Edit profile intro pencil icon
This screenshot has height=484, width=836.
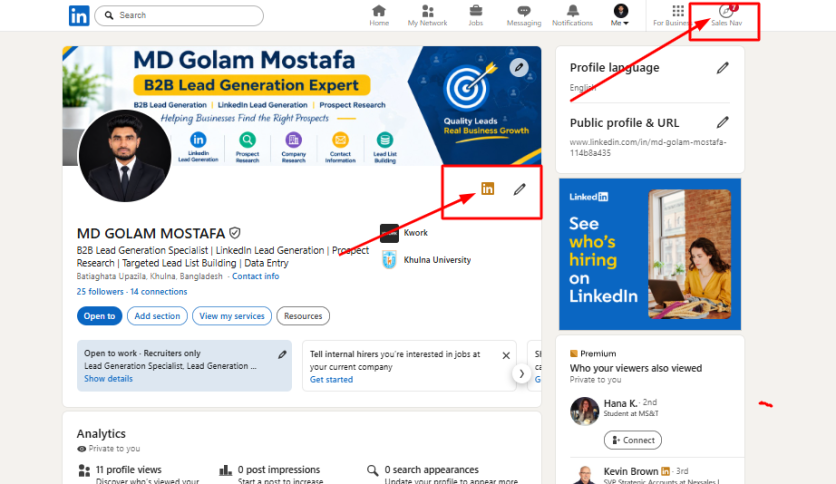519,189
